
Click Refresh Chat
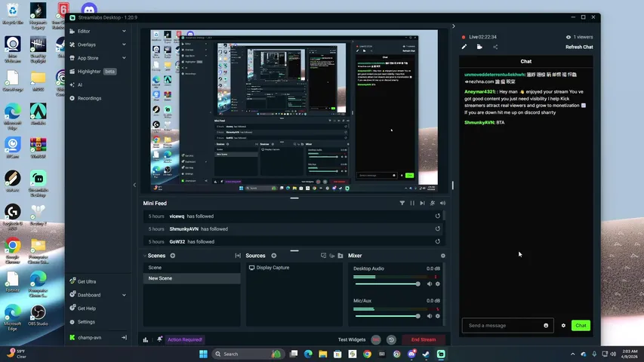coord(579,48)
